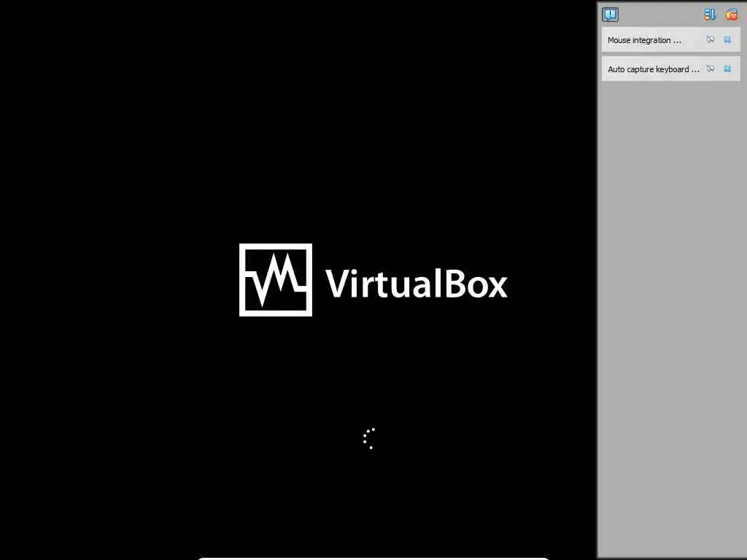
Task: Click the keep-finished-notifications icon in the notification toolbar
Action: click(710, 15)
